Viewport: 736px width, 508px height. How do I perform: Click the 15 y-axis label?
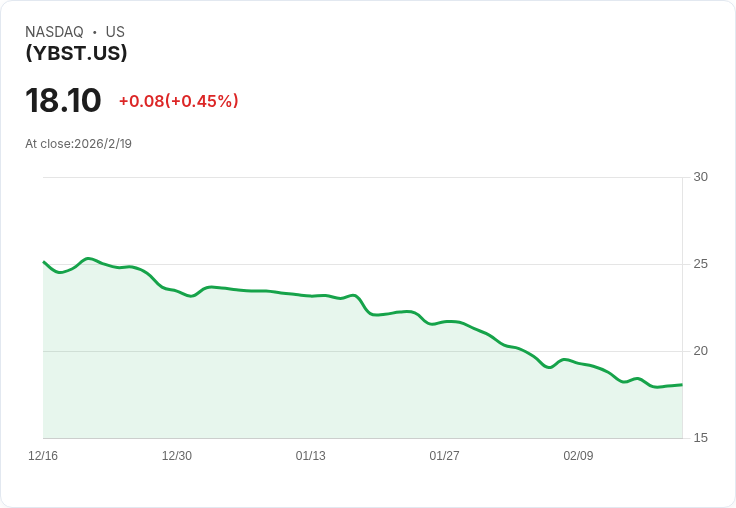pyautogui.click(x=700, y=438)
